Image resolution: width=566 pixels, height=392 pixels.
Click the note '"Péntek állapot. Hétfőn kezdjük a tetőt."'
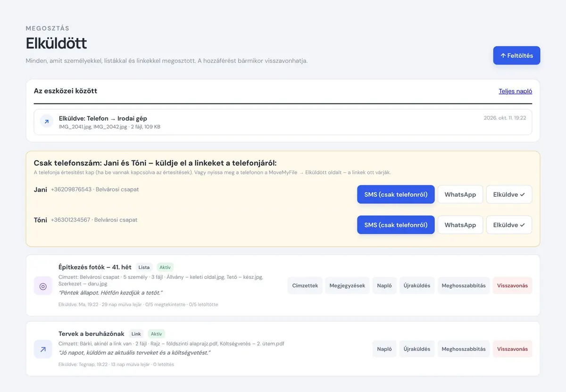[x=110, y=293]
